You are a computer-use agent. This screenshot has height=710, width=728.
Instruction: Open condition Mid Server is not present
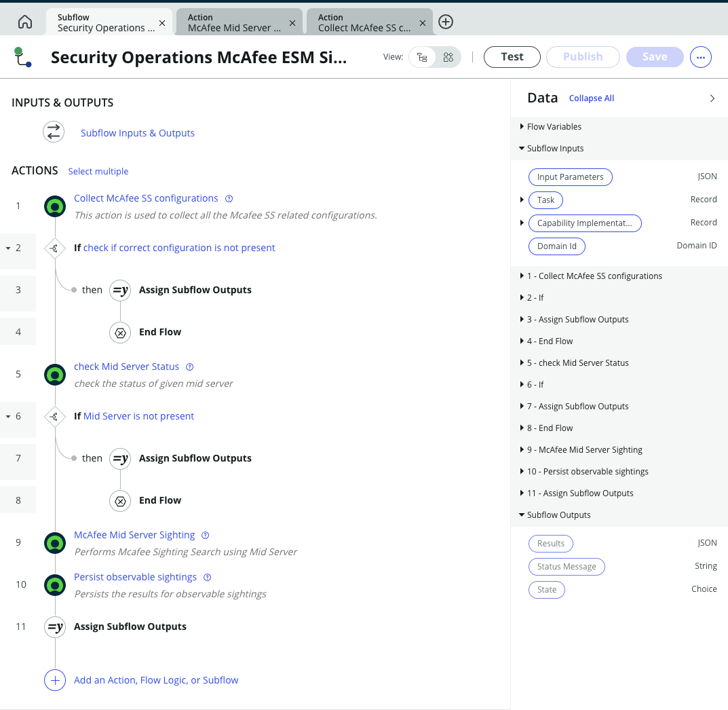pos(139,416)
